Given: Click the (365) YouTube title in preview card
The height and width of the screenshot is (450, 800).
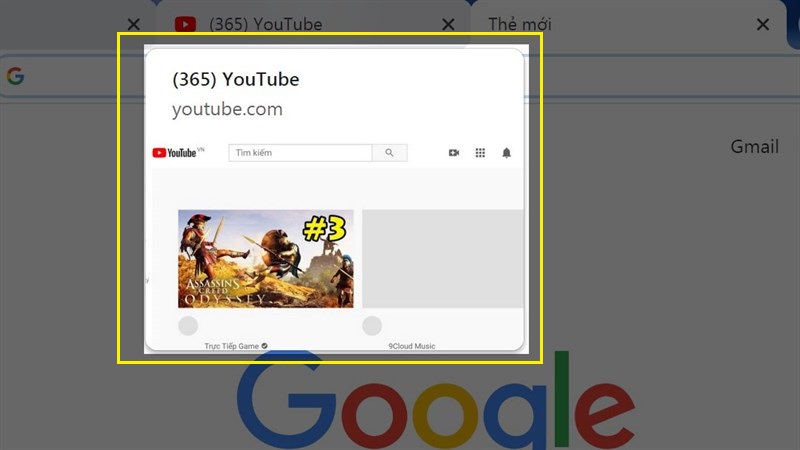Looking at the screenshot, I should pyautogui.click(x=236, y=80).
